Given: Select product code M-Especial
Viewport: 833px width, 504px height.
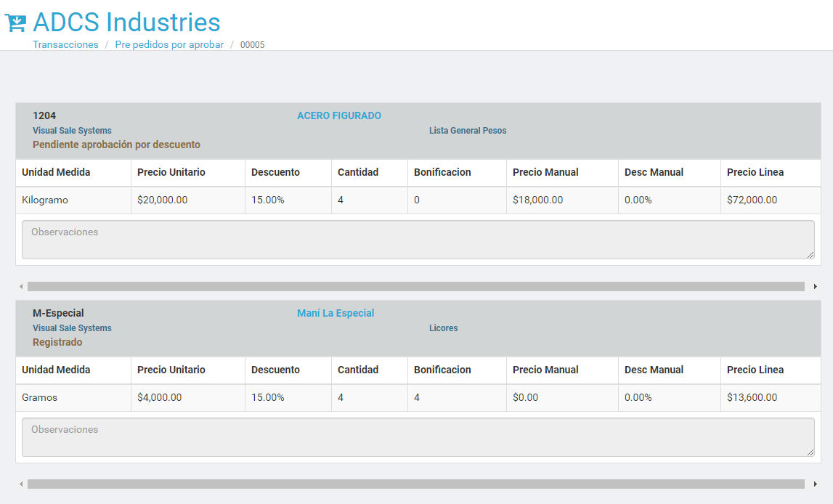Looking at the screenshot, I should click(x=58, y=313).
